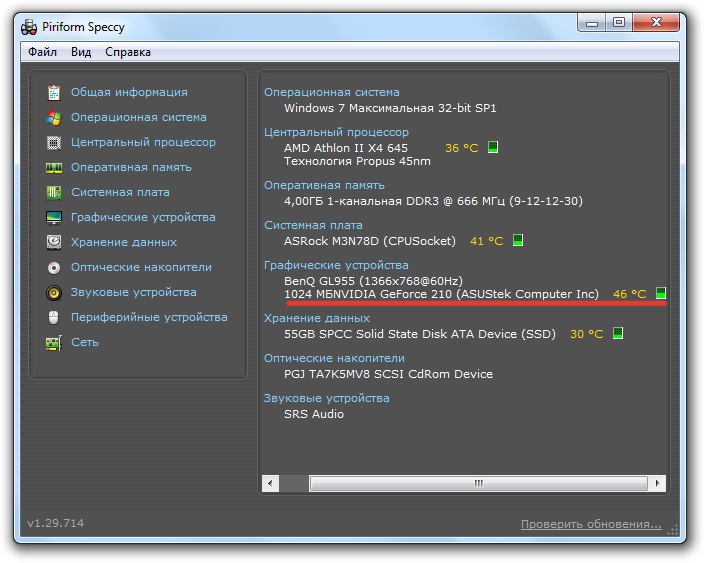The height and width of the screenshot is (563, 705).
Task: Select the Центральный процессор chip icon
Action: (x=54, y=143)
